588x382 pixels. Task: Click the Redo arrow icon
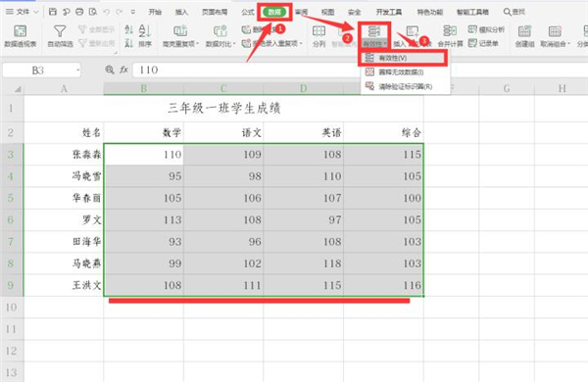[x=120, y=12]
